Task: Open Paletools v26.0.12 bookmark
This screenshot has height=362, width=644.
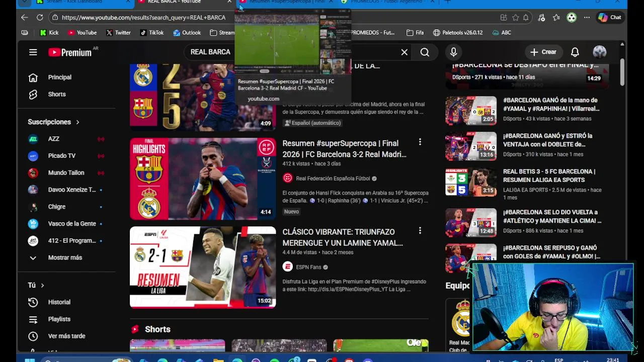Action: [458, 33]
